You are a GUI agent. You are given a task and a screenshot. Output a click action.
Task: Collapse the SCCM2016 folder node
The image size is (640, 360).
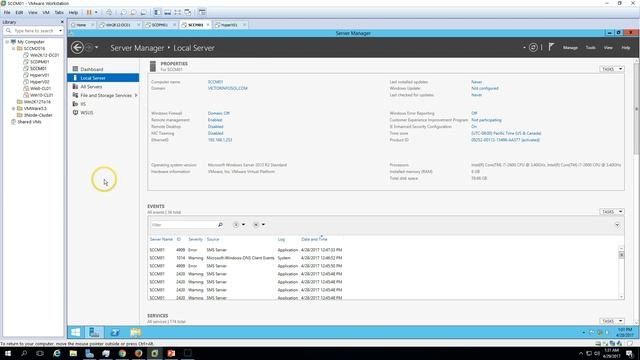coord(13,48)
